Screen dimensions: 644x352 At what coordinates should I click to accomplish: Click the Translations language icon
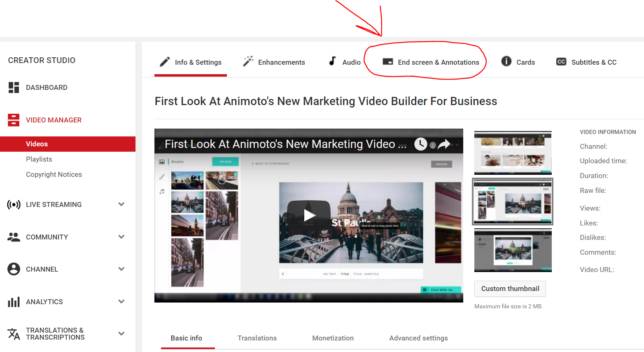pyautogui.click(x=14, y=334)
